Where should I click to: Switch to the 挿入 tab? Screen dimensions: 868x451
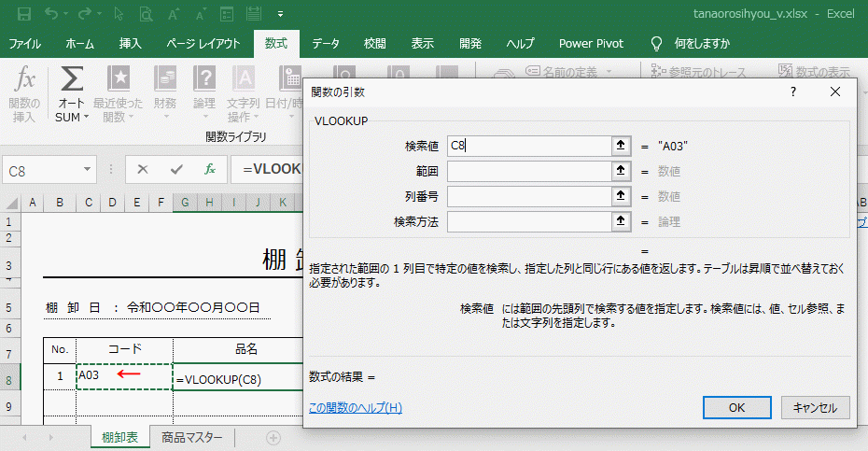[130, 44]
